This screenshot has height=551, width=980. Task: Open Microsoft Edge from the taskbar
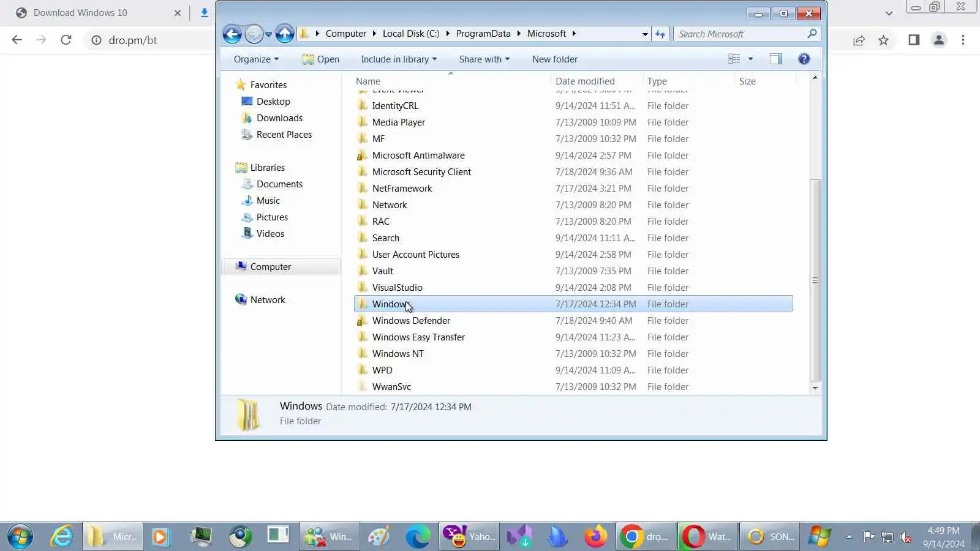(418, 537)
